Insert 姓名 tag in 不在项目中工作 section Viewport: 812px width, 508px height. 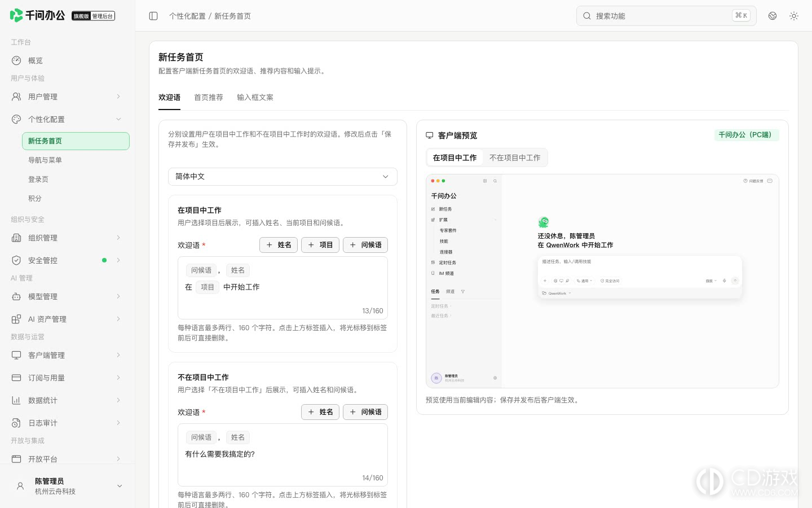pos(320,412)
